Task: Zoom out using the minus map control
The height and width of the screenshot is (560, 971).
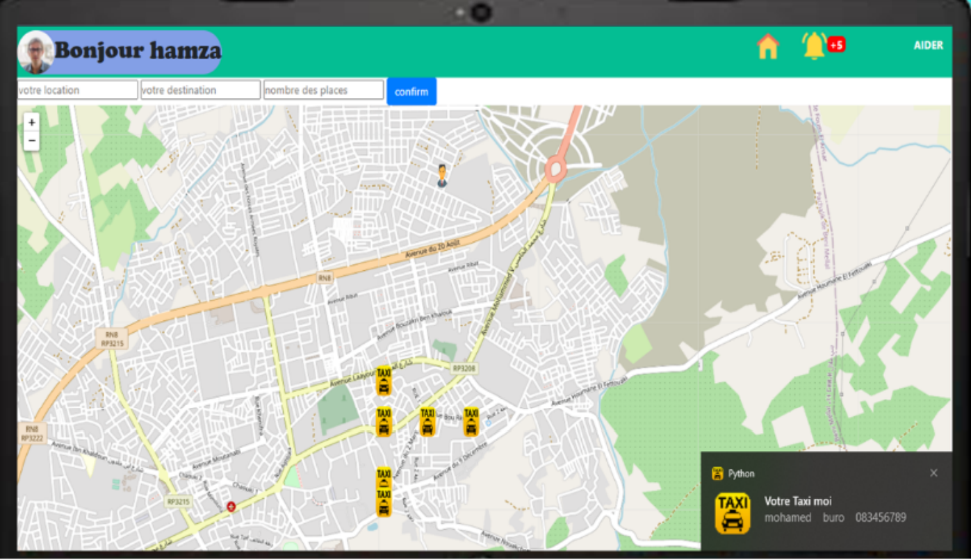Action: tap(31, 140)
